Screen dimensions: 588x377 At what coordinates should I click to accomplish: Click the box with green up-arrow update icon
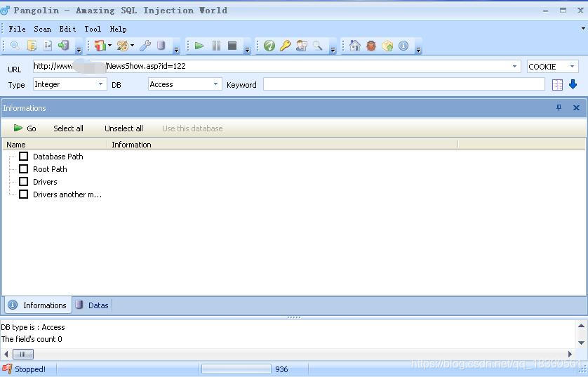pyautogui.click(x=387, y=46)
